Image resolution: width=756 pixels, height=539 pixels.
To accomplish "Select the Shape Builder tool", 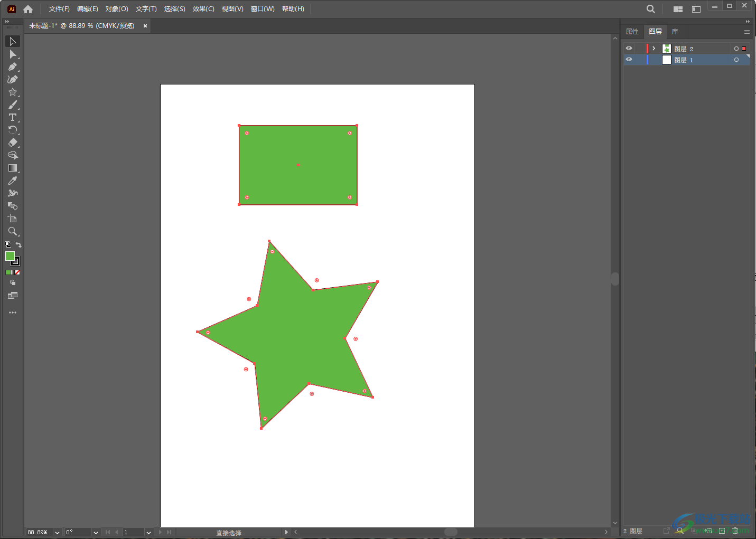I will pyautogui.click(x=13, y=155).
